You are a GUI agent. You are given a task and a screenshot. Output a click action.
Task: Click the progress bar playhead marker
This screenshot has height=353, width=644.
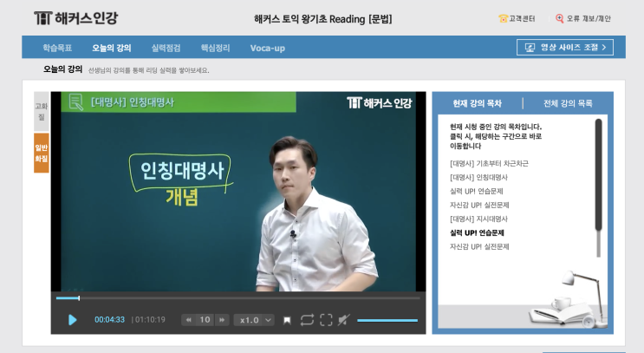tap(79, 298)
